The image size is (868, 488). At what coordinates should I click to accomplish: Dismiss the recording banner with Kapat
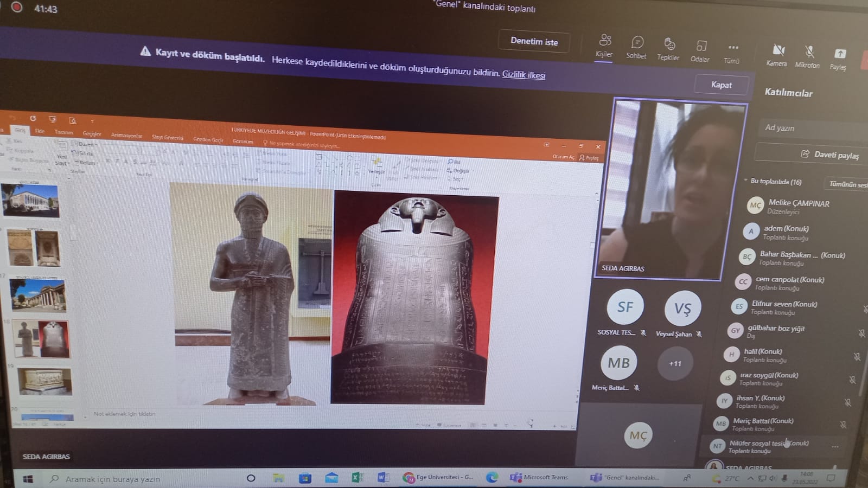(722, 85)
